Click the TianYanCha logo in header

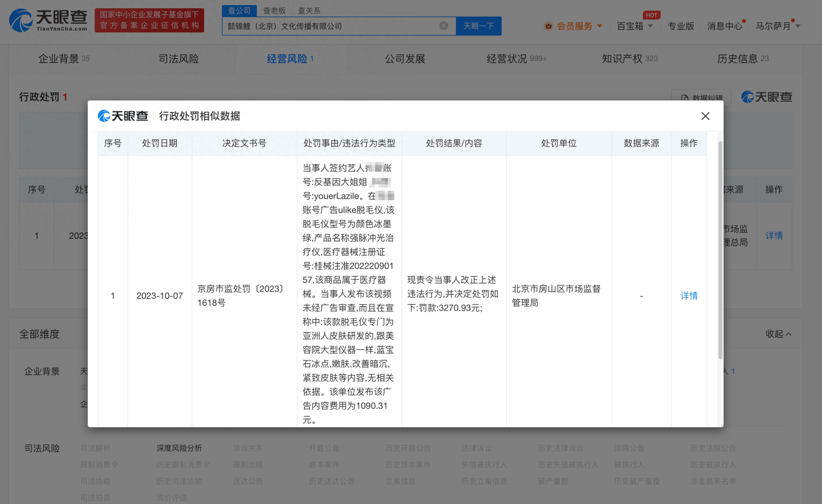click(48, 20)
